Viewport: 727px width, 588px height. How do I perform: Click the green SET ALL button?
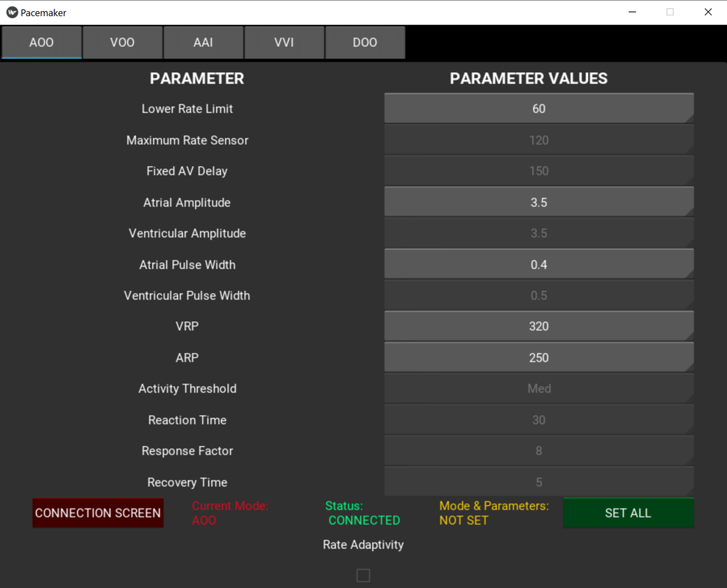coord(628,513)
